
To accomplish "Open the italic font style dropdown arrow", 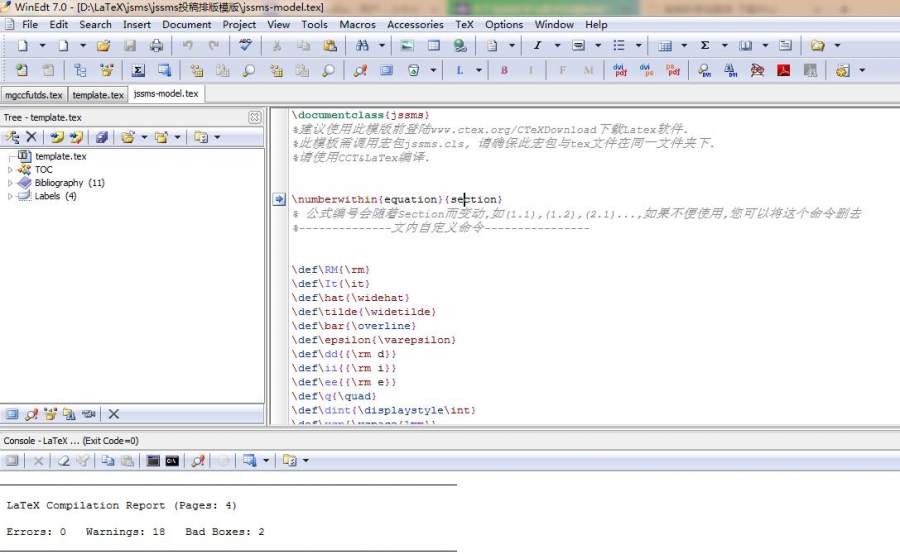I will [556, 46].
